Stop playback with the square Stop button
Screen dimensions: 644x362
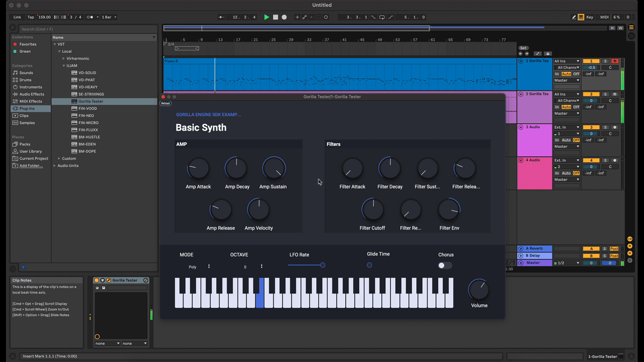pos(275,17)
